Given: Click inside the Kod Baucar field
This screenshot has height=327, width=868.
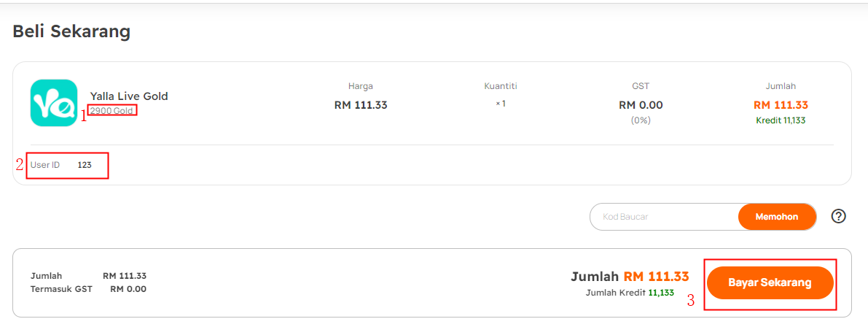Looking at the screenshot, I should click(x=664, y=217).
